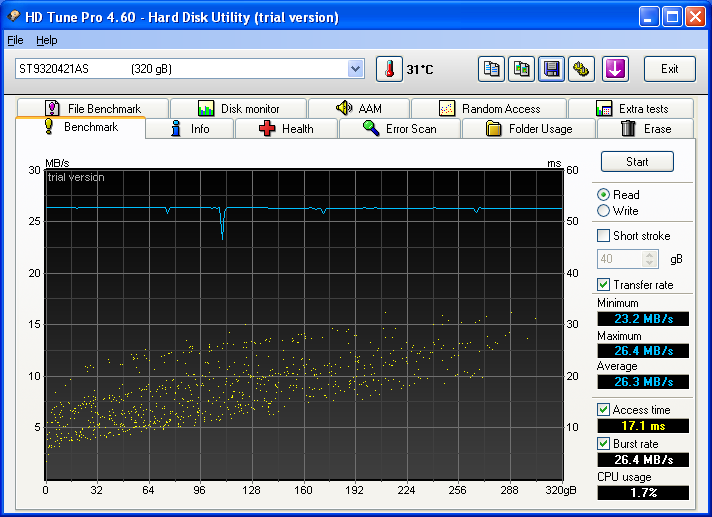Click the Exit button
Image resolution: width=712 pixels, height=517 pixels.
point(669,69)
